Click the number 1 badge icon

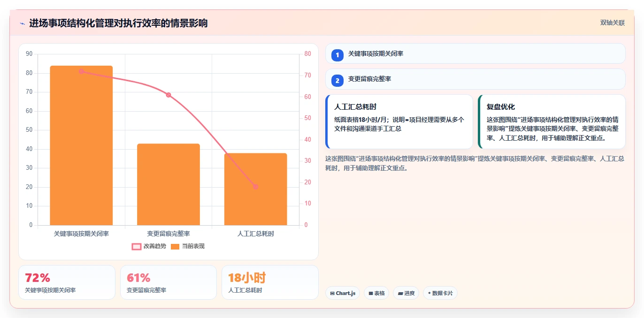[x=337, y=55]
